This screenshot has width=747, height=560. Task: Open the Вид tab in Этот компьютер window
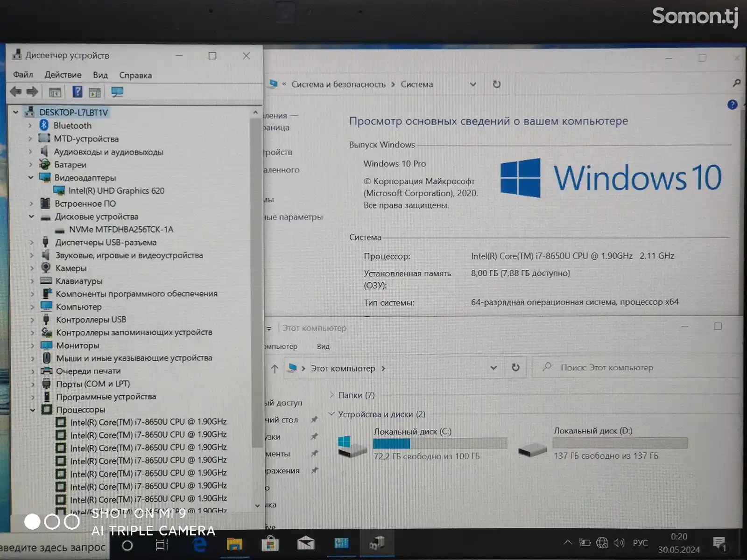pyautogui.click(x=323, y=346)
